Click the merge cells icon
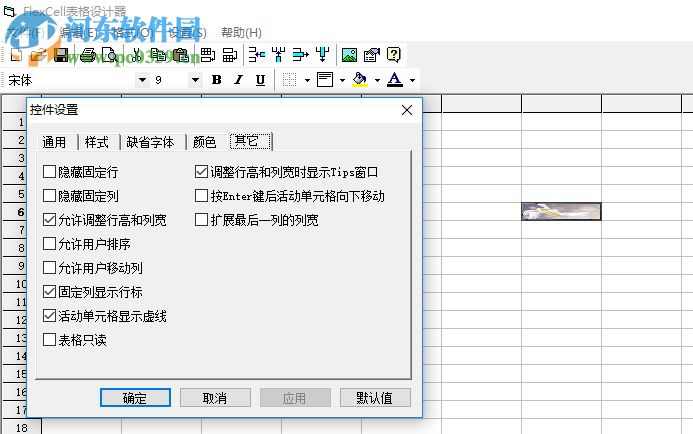This screenshot has width=693, height=434. click(x=208, y=55)
